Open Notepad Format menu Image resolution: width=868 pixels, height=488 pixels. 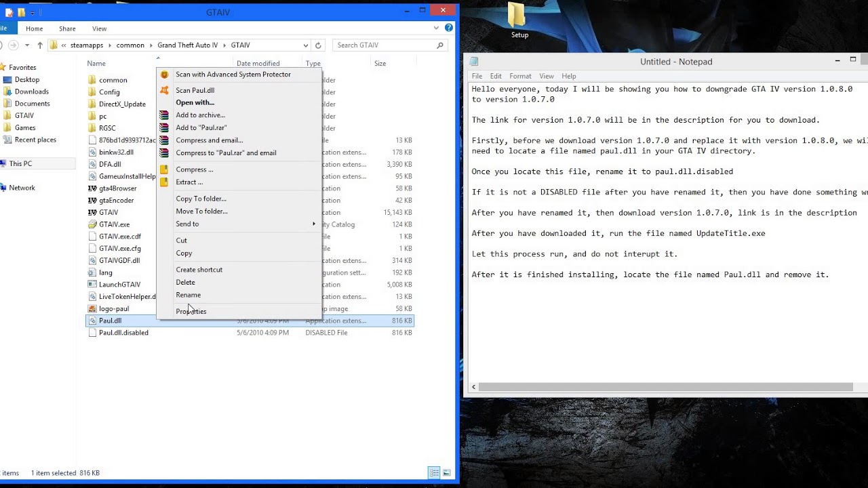520,76
